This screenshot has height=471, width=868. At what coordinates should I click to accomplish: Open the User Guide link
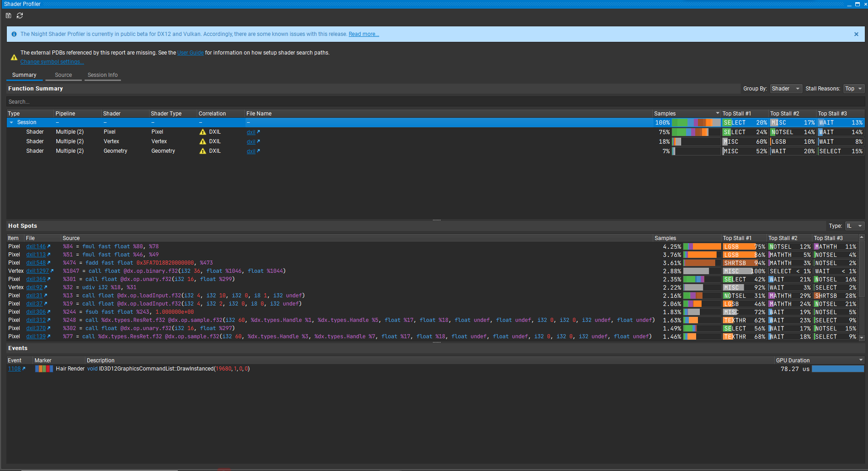191,53
